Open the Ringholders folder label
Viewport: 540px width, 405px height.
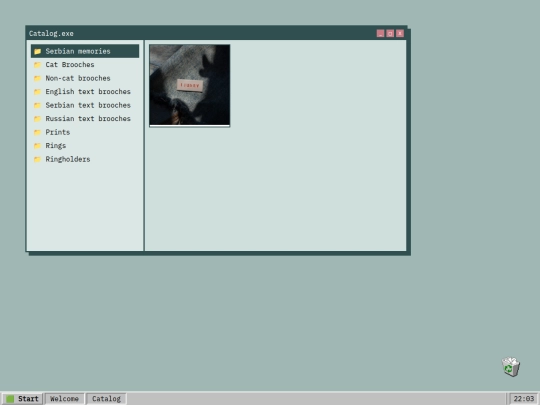coord(68,159)
